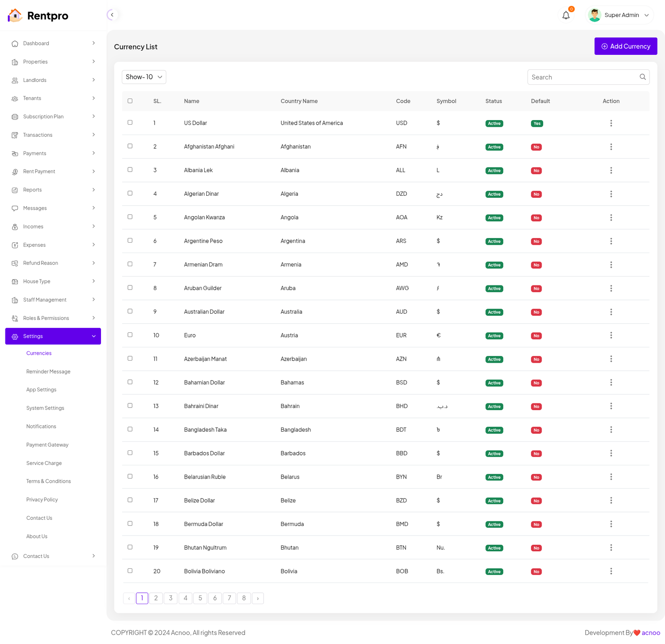This screenshot has width=665, height=644.
Task: Click the Add Currency button
Action: pos(626,47)
